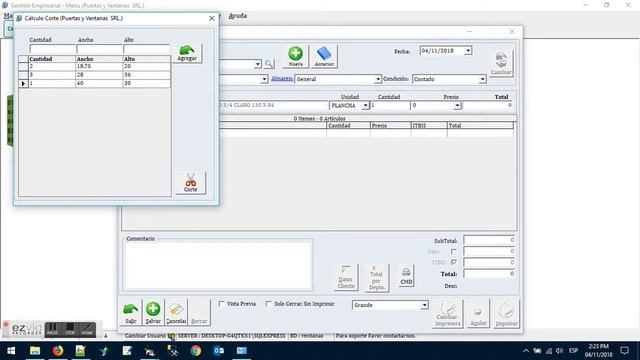Show hidden system tray icons chevron
The image size is (640, 360).
pos(526,351)
